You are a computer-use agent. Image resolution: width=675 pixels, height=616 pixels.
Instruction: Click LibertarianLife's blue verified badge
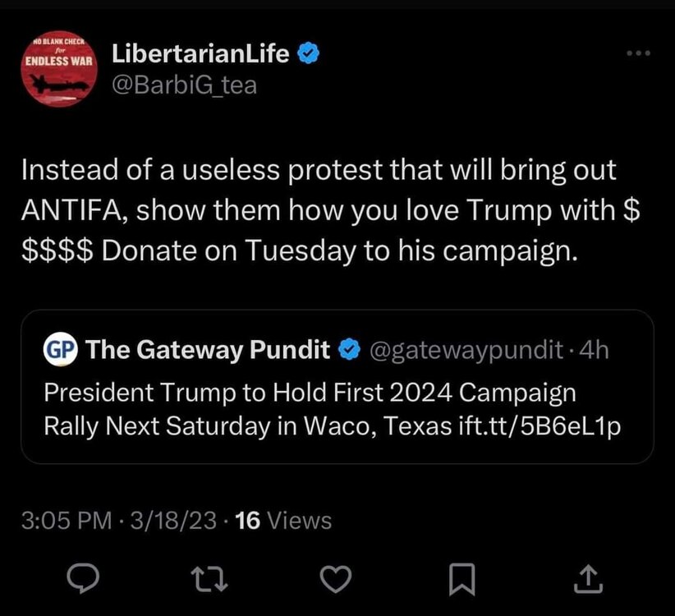308,54
